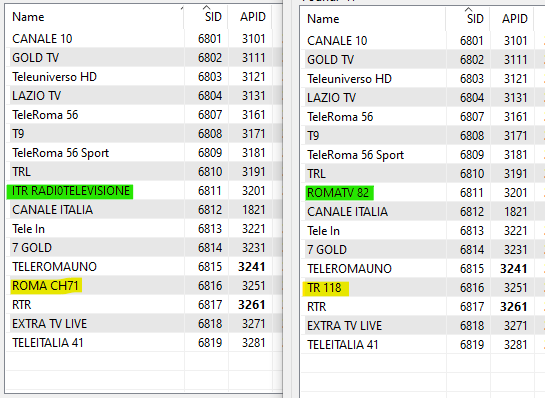Select CANALE 10 in the left table
This screenshot has height=398, width=545.
(42, 39)
